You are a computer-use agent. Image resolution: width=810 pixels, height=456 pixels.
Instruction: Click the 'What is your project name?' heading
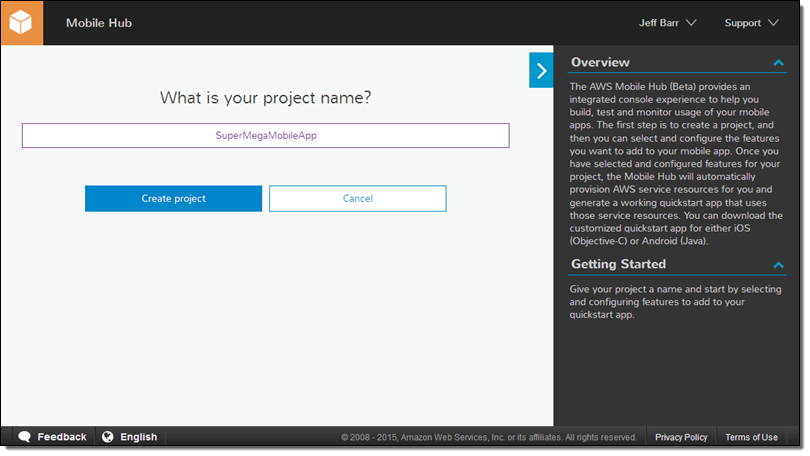(x=265, y=98)
